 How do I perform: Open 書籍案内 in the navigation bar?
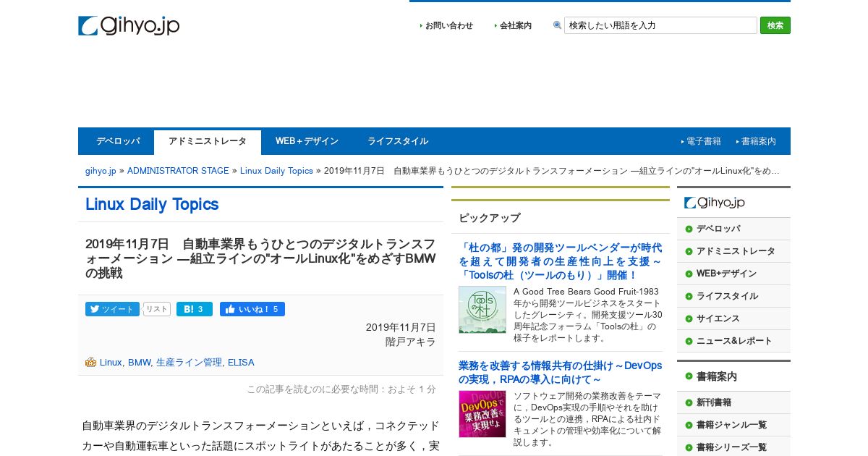click(x=758, y=141)
